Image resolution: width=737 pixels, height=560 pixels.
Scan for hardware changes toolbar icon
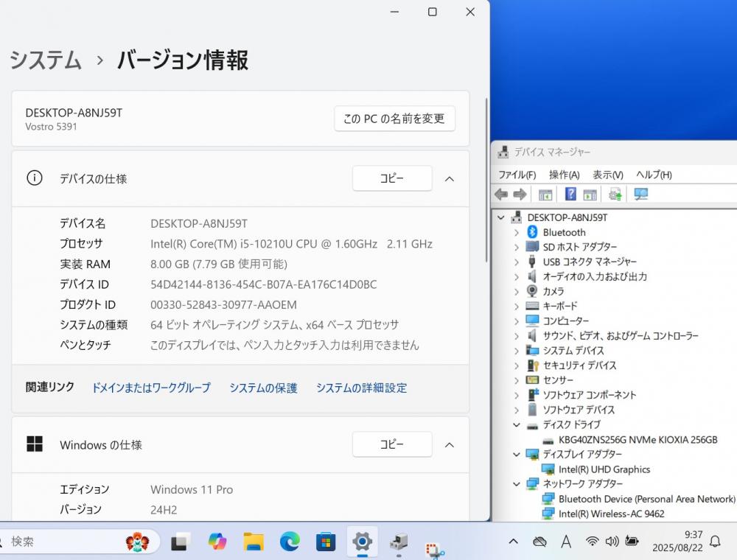641,194
